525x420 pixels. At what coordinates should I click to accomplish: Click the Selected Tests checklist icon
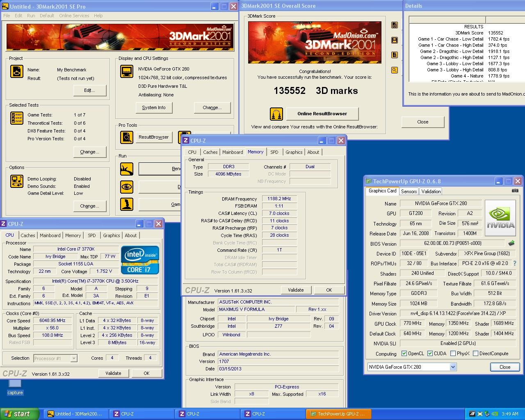tap(16, 118)
